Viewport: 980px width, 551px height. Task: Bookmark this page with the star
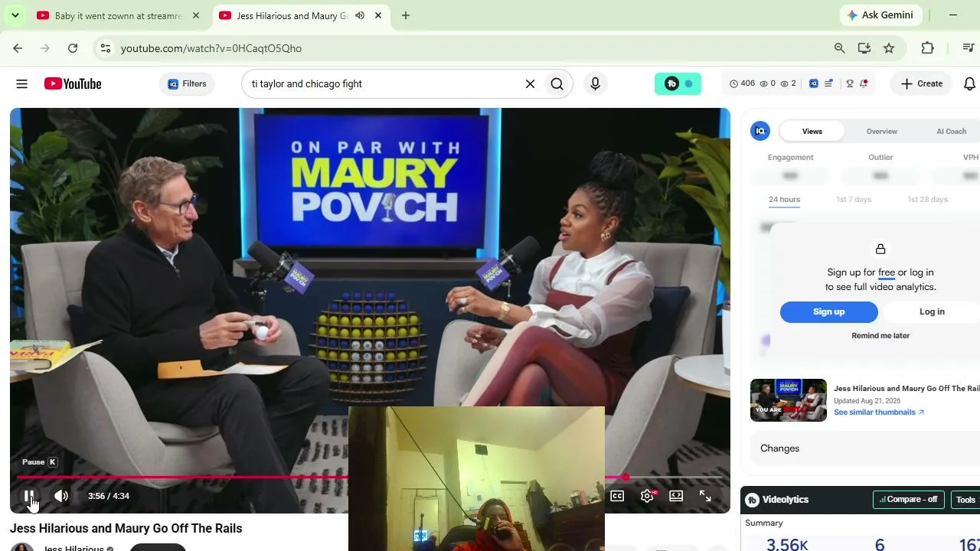click(x=889, y=48)
